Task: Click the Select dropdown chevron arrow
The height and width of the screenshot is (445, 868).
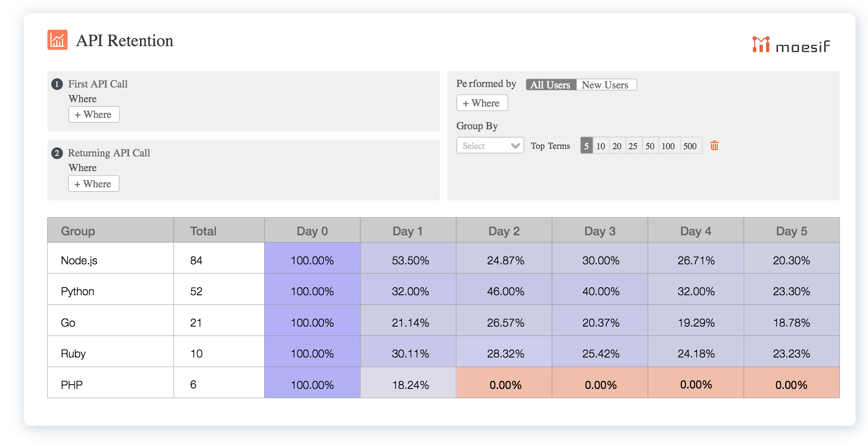Action: (x=515, y=145)
